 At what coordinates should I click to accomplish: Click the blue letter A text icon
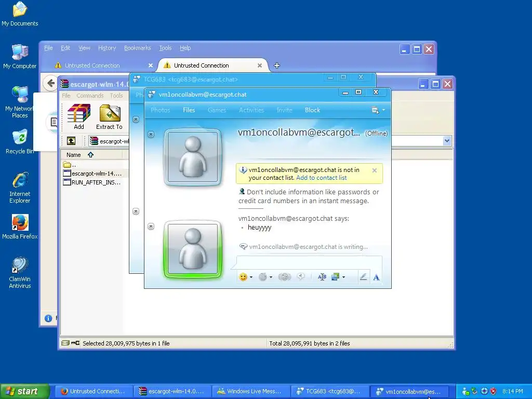click(x=376, y=277)
